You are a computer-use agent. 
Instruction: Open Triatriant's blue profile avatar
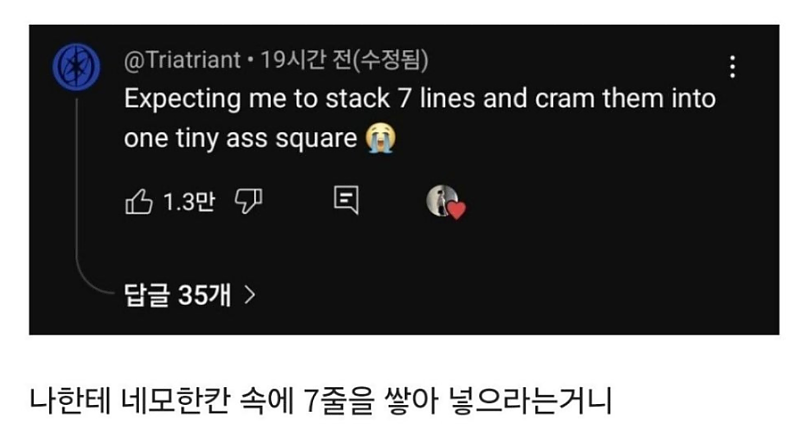pyautogui.click(x=74, y=66)
